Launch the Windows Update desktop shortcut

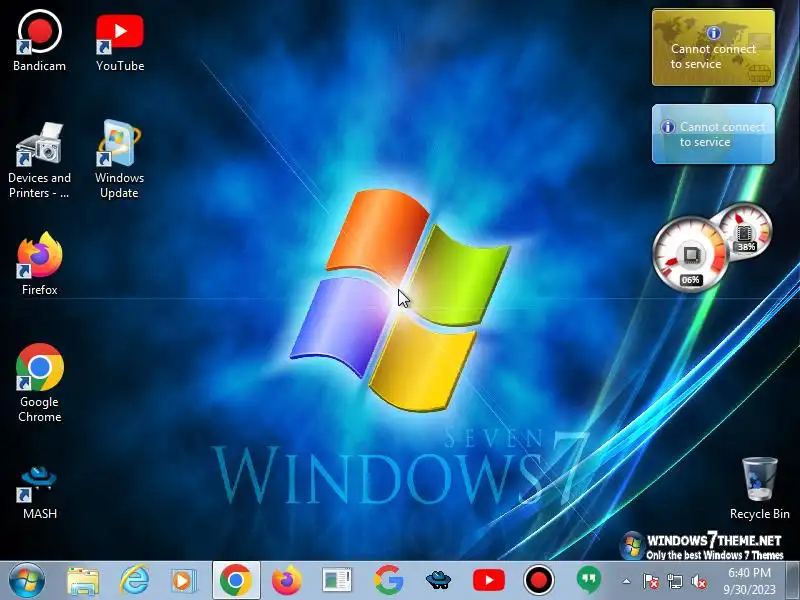pyautogui.click(x=119, y=159)
